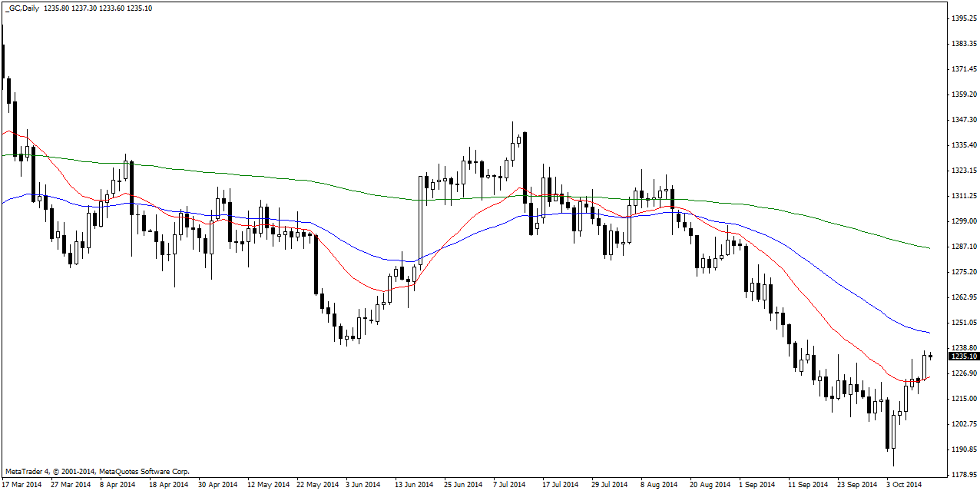The image size is (980, 491).
Task: Click the 17 Mar 2014 date label
Action: (22, 485)
